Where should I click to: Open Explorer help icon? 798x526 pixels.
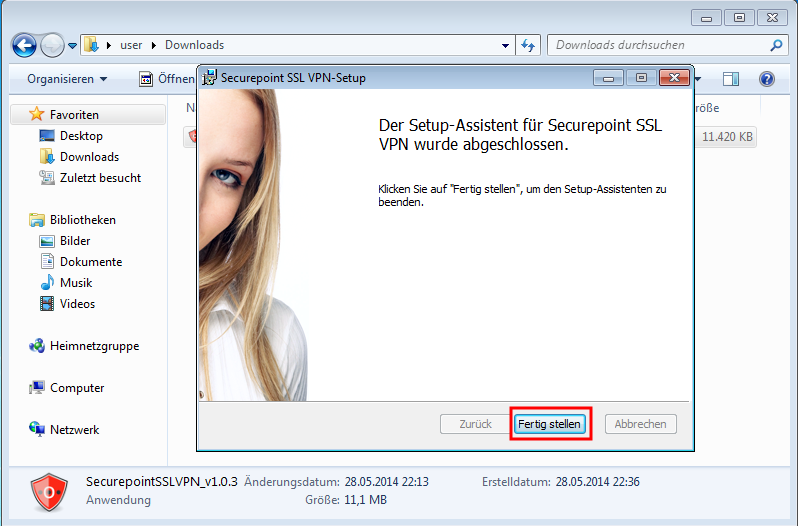click(766, 79)
